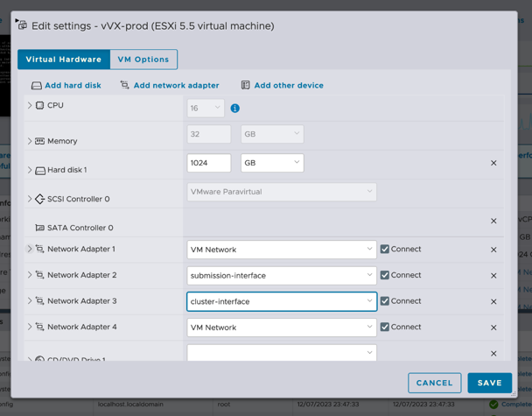
Task: Click 'localhost.localdomain' in background task list
Action: click(130, 405)
